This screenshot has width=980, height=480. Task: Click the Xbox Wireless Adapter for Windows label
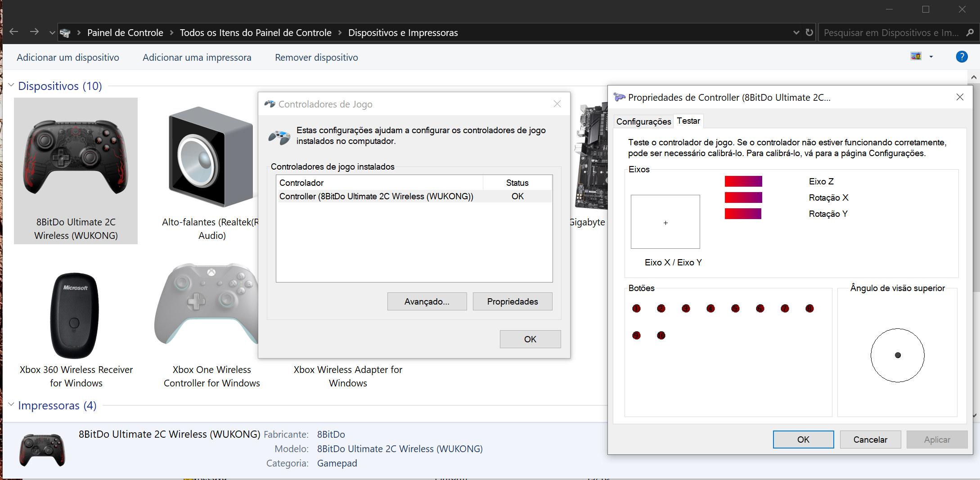pyautogui.click(x=348, y=376)
